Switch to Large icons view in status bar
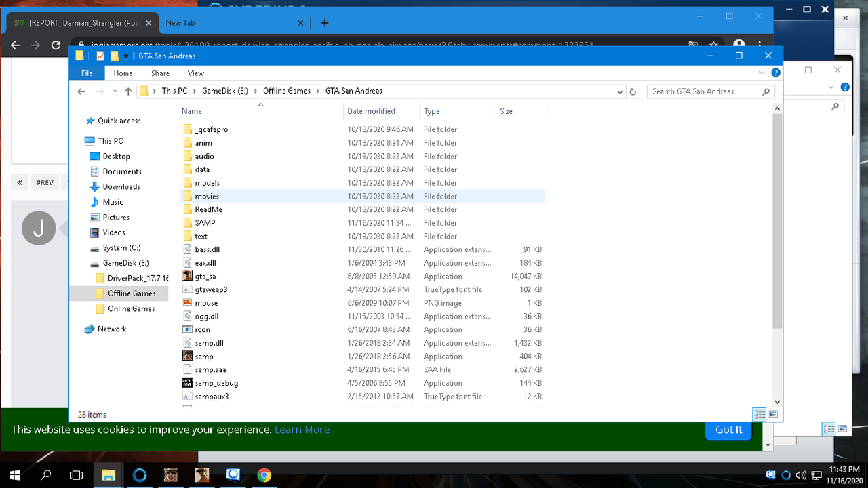This screenshot has height=488, width=868. (772, 414)
